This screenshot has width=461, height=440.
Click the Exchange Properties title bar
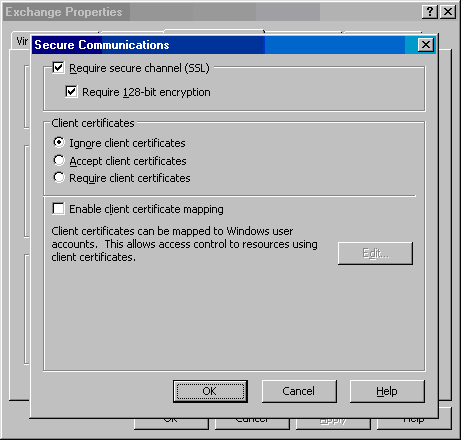point(212,12)
